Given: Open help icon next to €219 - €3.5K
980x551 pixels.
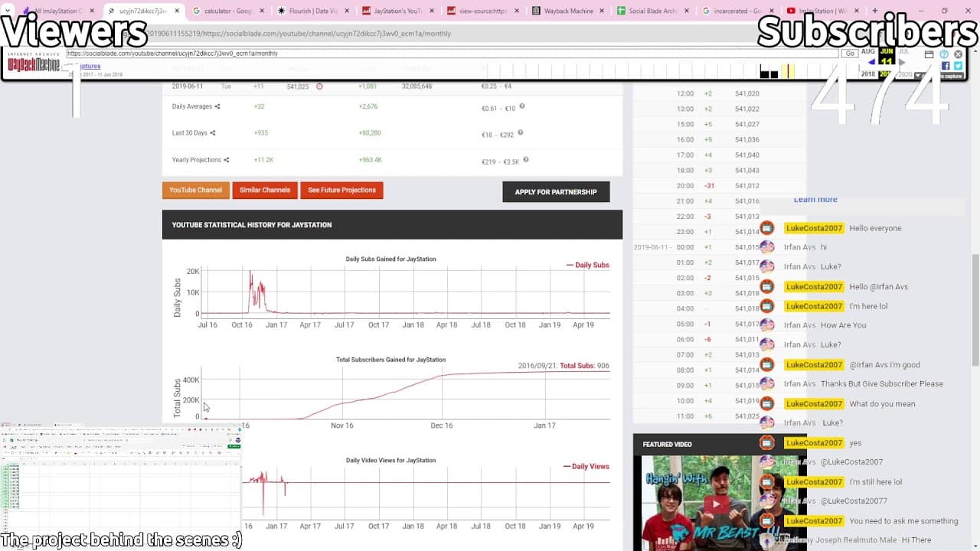Looking at the screenshot, I should pyautogui.click(x=526, y=160).
